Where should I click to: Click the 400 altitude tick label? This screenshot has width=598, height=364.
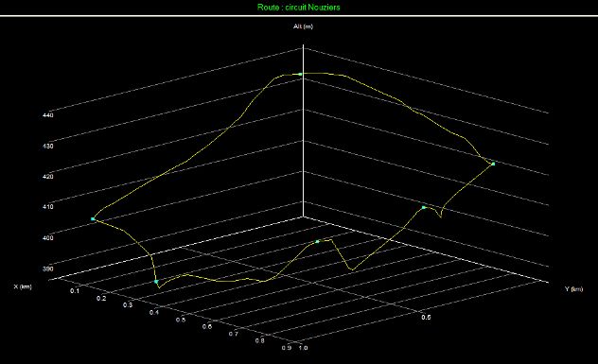47,238
